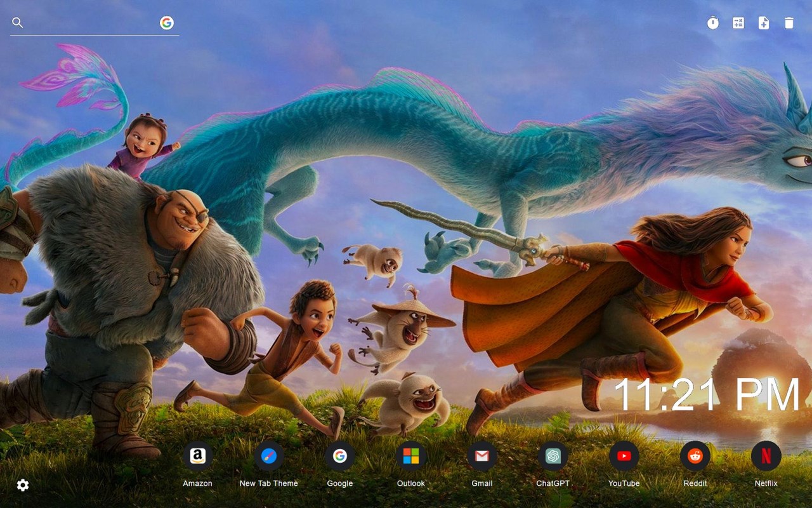Launch the Netflix shortcut icon

766,456
